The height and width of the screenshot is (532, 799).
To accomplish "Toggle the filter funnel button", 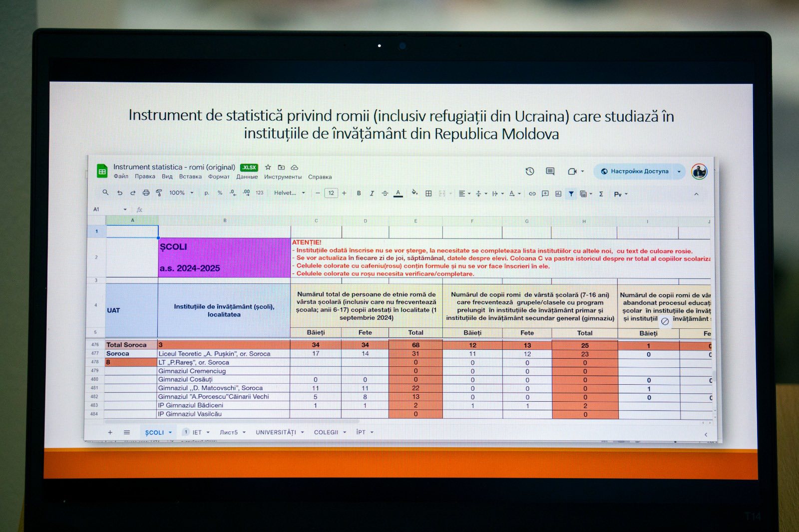I will [571, 194].
